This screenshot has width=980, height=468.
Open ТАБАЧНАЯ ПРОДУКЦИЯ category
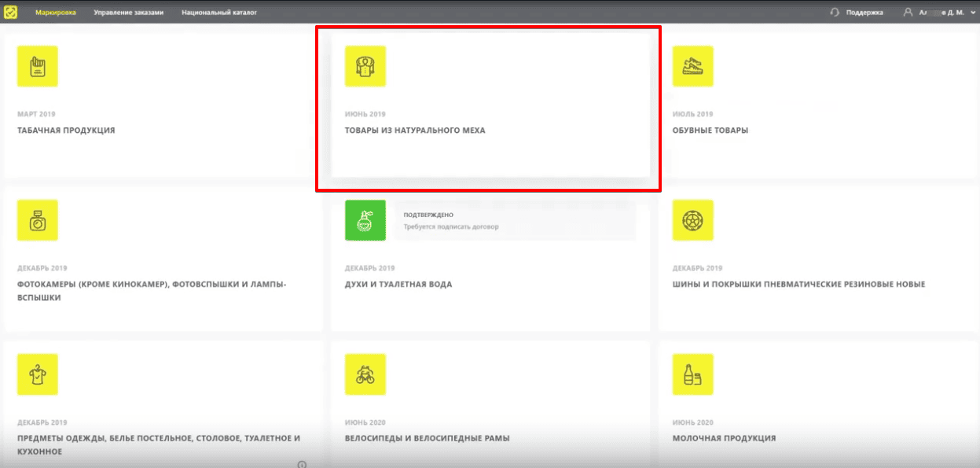point(66,131)
